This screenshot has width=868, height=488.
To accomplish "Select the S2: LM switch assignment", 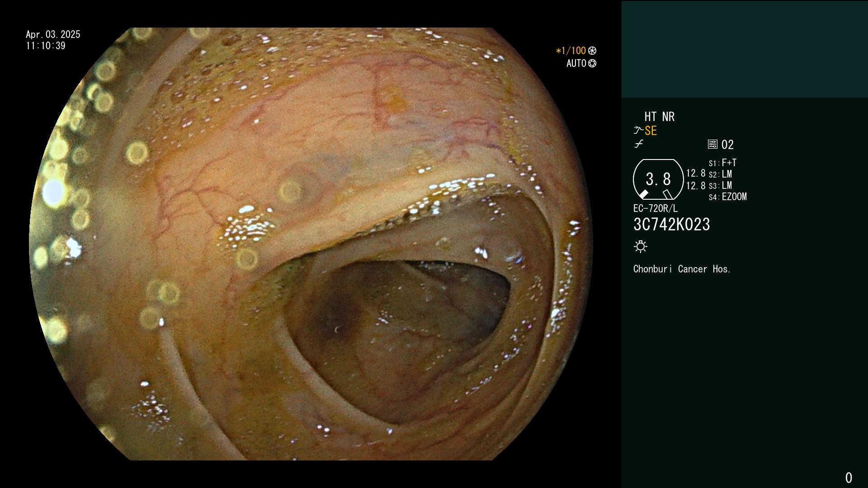I will [x=720, y=174].
